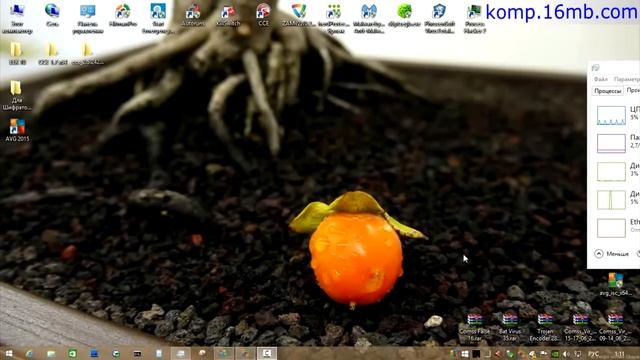640x360 pixels.
Task: Select the avg_isc_x64 installer file icon
Action: click(616, 284)
